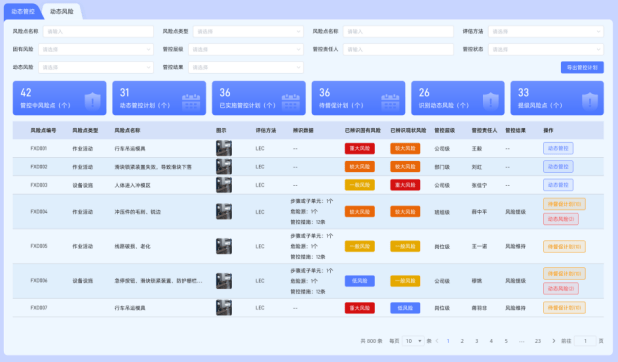Open 待督促计划(10) for row FXD006

coord(564,273)
